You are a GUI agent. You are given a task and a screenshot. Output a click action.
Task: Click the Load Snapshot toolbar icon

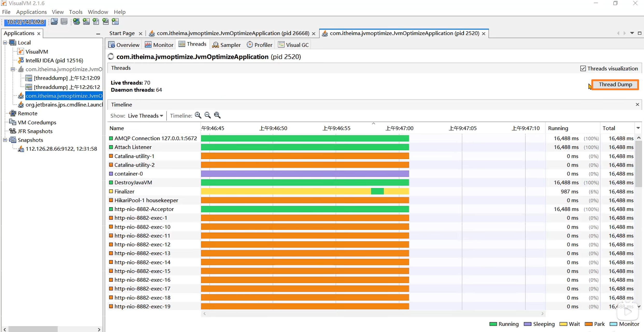(x=54, y=22)
